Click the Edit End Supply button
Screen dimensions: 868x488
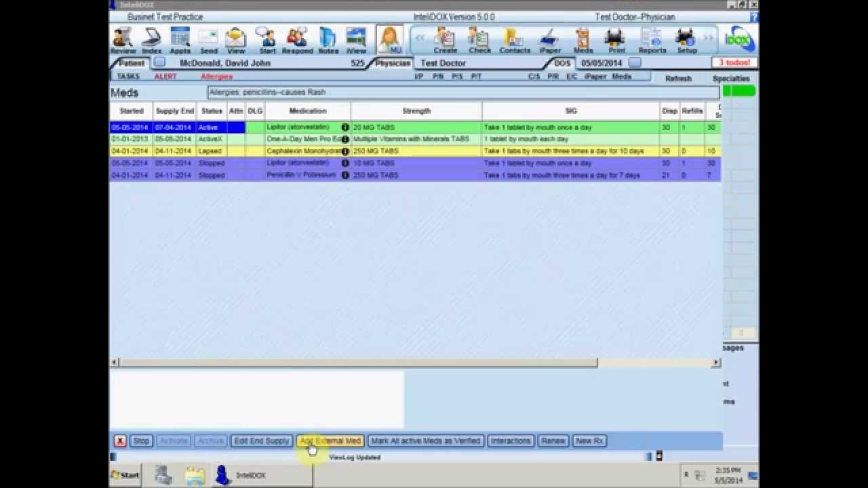[261, 441]
